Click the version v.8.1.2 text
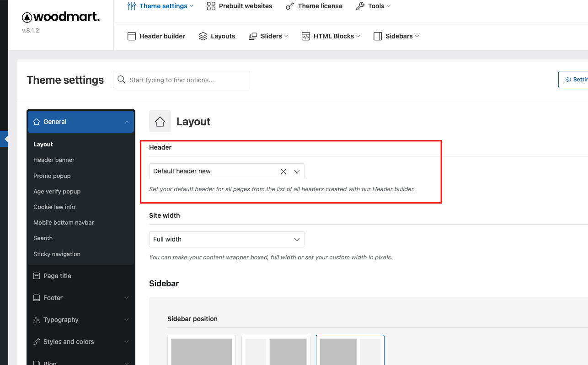This screenshot has width=588, height=365. [x=31, y=30]
